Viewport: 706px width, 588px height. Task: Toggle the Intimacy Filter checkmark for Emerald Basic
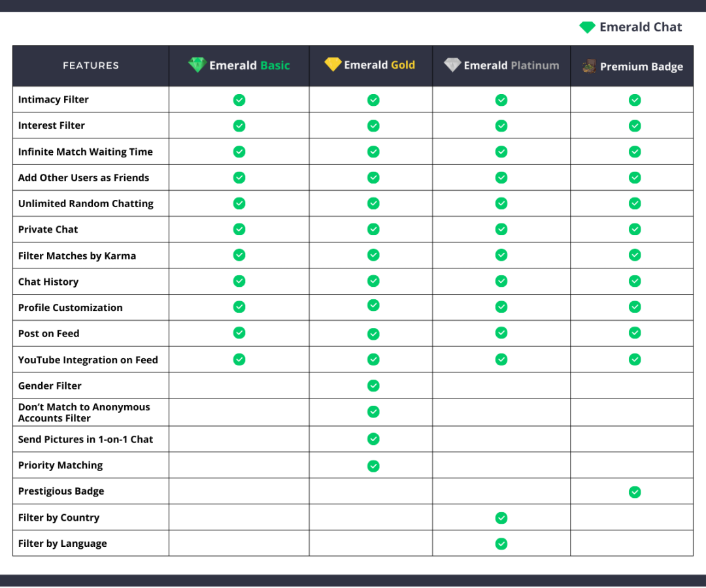coord(239,99)
